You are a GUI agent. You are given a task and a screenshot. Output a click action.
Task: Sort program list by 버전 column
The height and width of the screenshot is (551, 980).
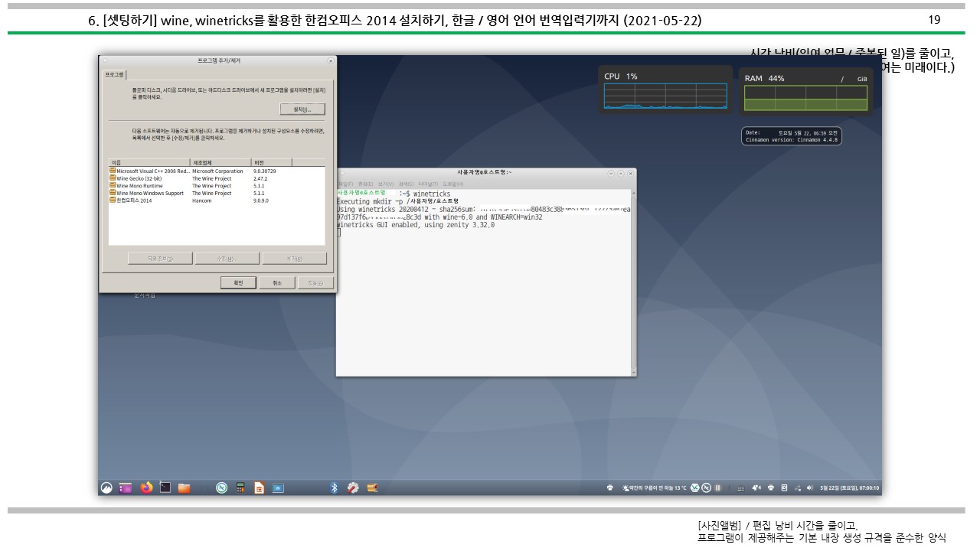pos(271,163)
